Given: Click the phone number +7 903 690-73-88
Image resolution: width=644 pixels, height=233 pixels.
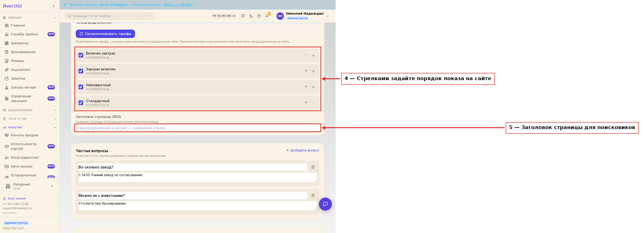Looking at the screenshot, I should tap(16, 204).
